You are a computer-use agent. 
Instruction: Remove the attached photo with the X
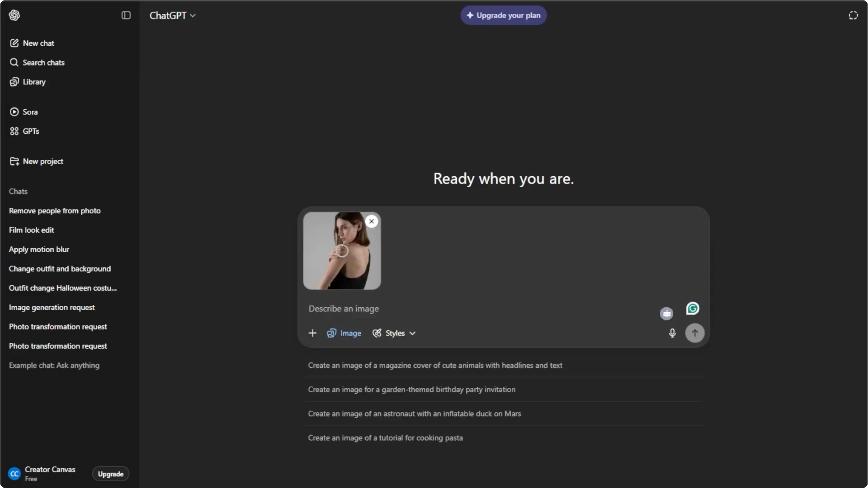click(x=371, y=221)
